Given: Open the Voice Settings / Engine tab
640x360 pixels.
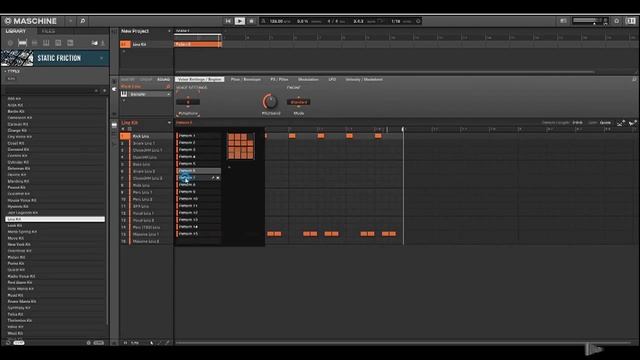Looking at the screenshot, I should (200, 79).
